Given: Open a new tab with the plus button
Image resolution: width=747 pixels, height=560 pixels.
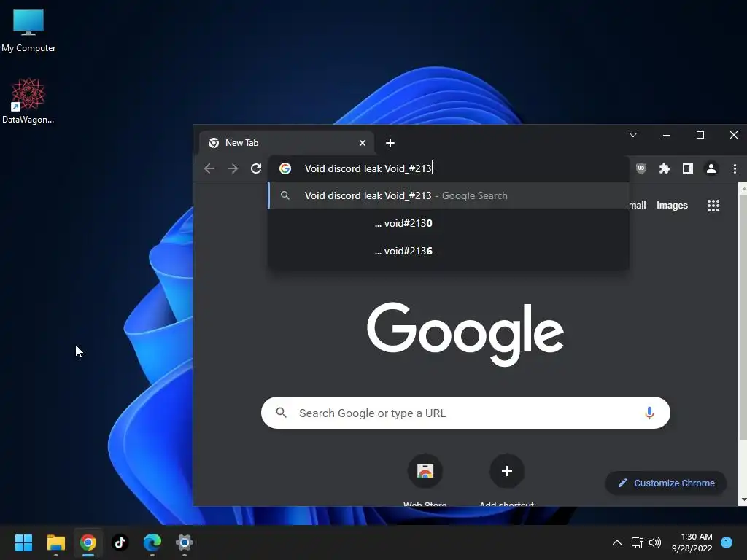Looking at the screenshot, I should click(390, 143).
